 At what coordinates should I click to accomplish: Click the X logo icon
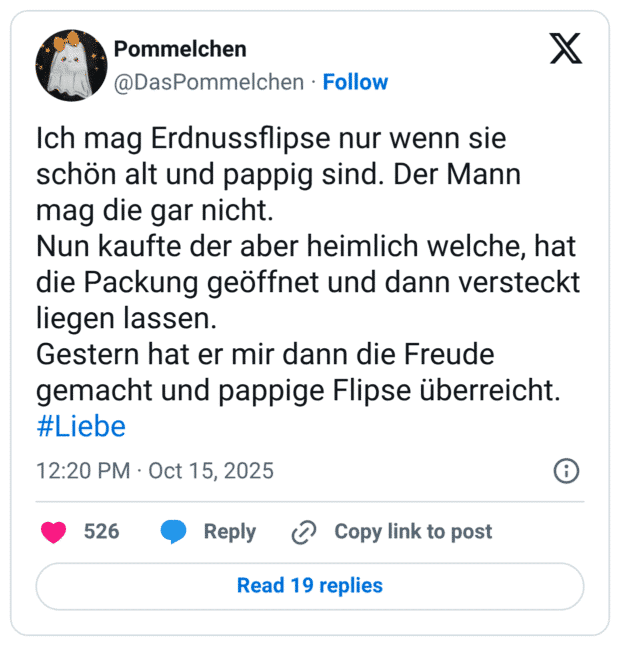(565, 48)
